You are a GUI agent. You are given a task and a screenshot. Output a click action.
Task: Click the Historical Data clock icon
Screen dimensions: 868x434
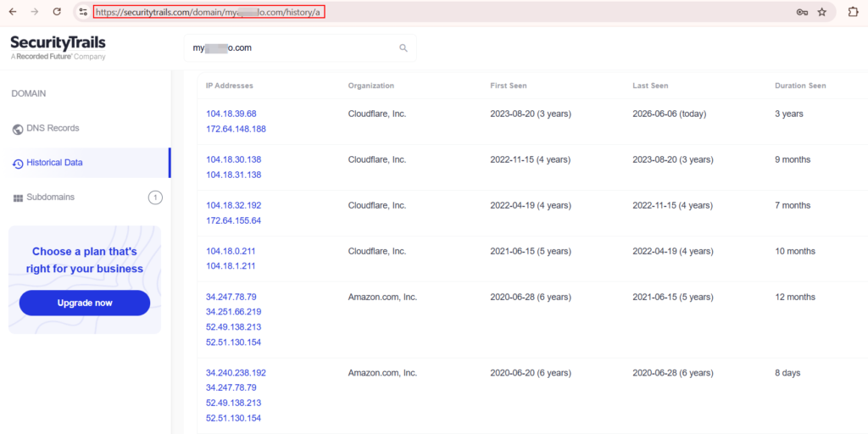(x=17, y=164)
